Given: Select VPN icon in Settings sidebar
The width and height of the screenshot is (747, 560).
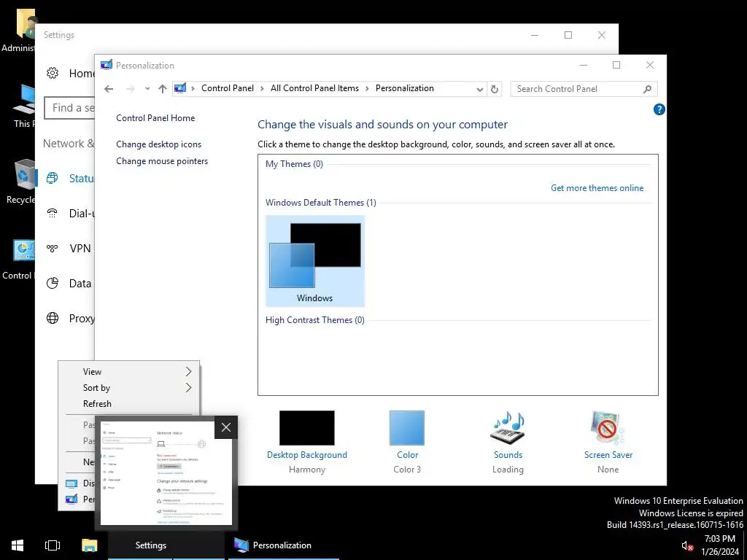Looking at the screenshot, I should point(53,248).
